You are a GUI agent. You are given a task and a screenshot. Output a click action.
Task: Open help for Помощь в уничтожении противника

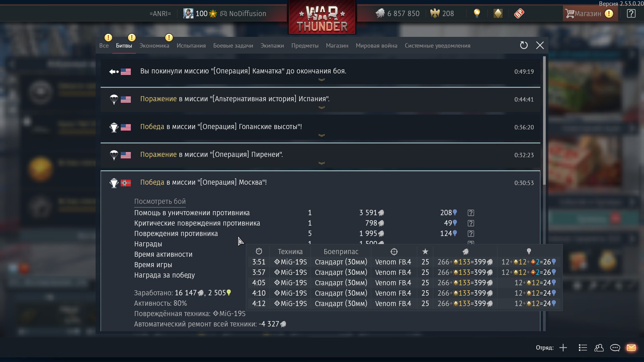click(471, 213)
